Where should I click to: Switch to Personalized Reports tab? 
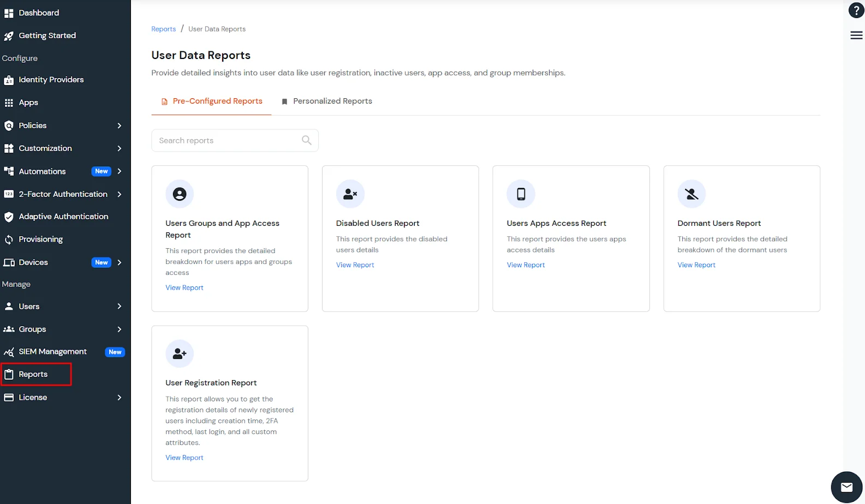326,101
